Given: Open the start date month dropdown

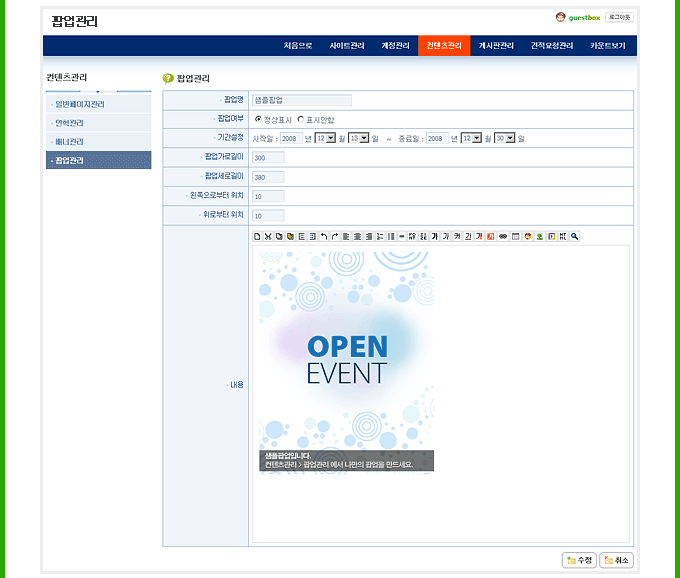Looking at the screenshot, I should coord(325,138).
